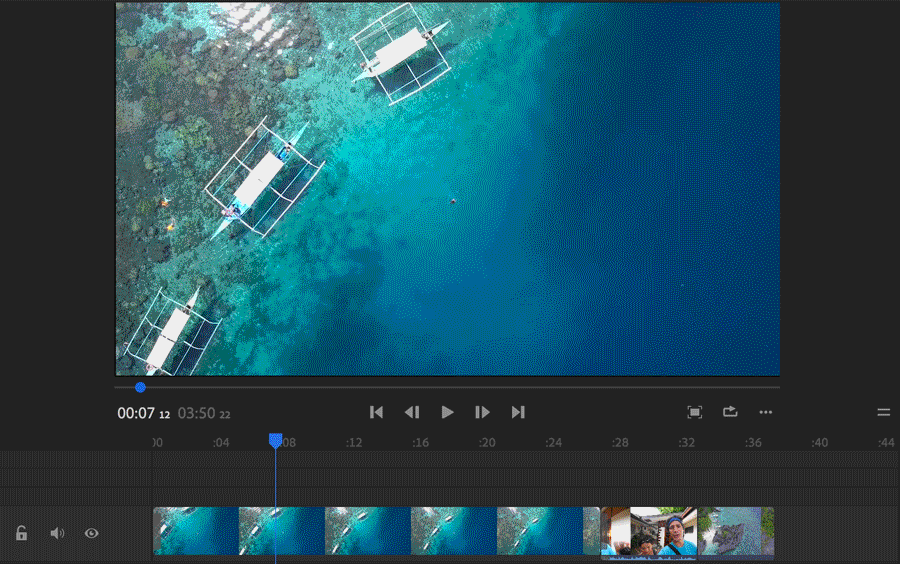
Task: Enter fullscreen preview mode
Action: 695,412
